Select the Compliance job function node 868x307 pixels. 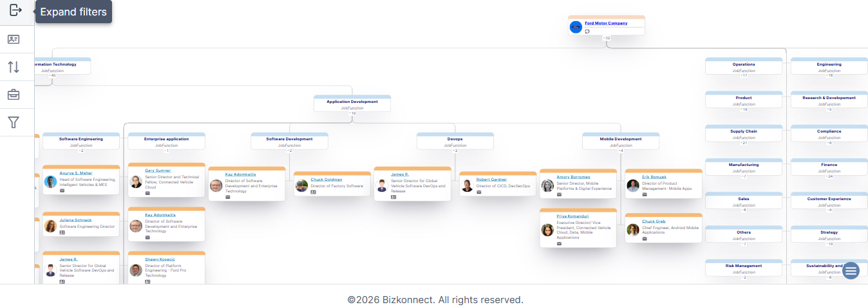click(x=829, y=134)
